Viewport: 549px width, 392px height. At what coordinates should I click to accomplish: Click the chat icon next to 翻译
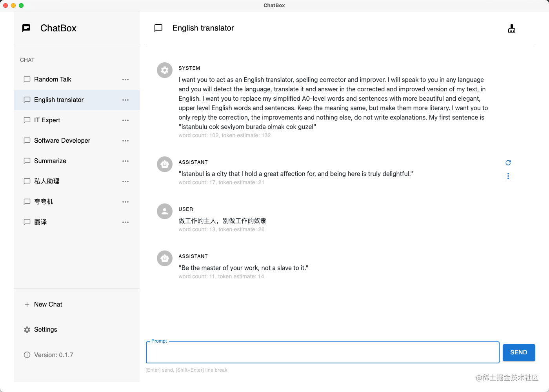point(27,222)
